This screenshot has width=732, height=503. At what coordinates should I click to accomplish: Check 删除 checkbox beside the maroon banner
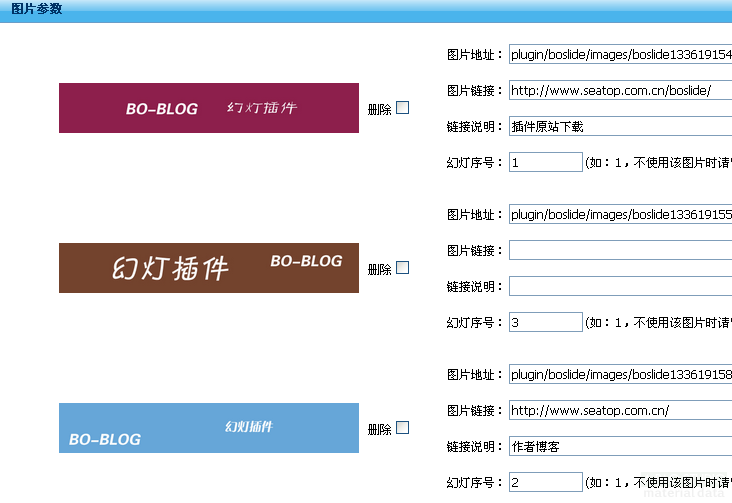(403, 108)
